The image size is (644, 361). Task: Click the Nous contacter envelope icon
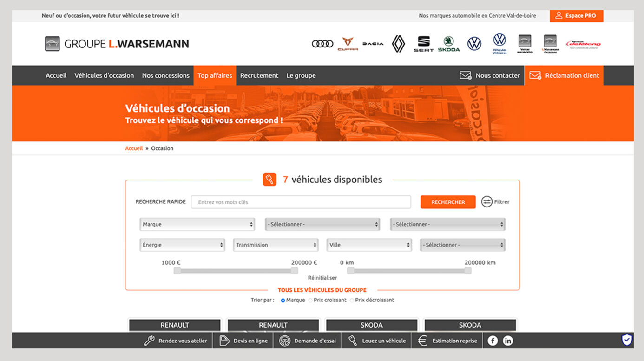466,75
